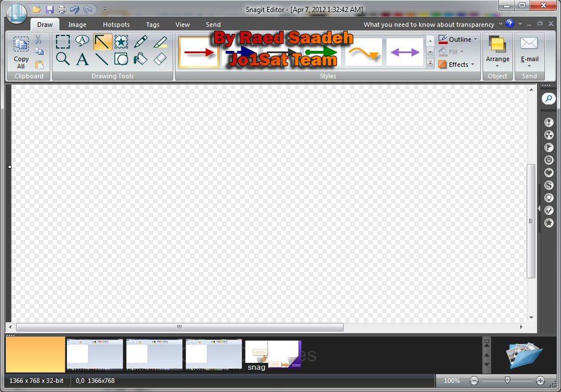The width and height of the screenshot is (561, 392).
Task: Expand the Styles gallery more arrow
Action: coord(430,64)
